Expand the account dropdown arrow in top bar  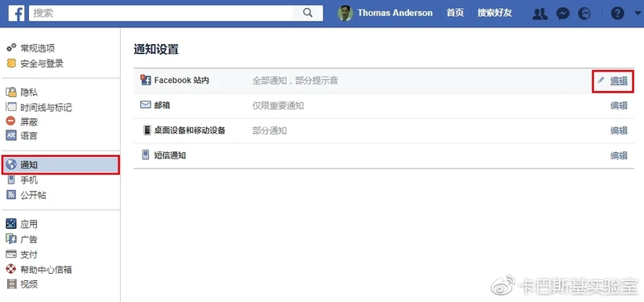(x=637, y=14)
